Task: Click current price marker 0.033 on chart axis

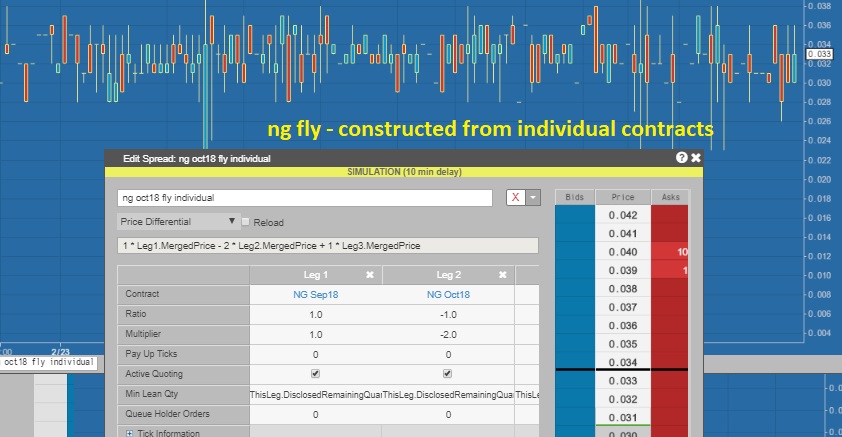Action: (x=819, y=54)
